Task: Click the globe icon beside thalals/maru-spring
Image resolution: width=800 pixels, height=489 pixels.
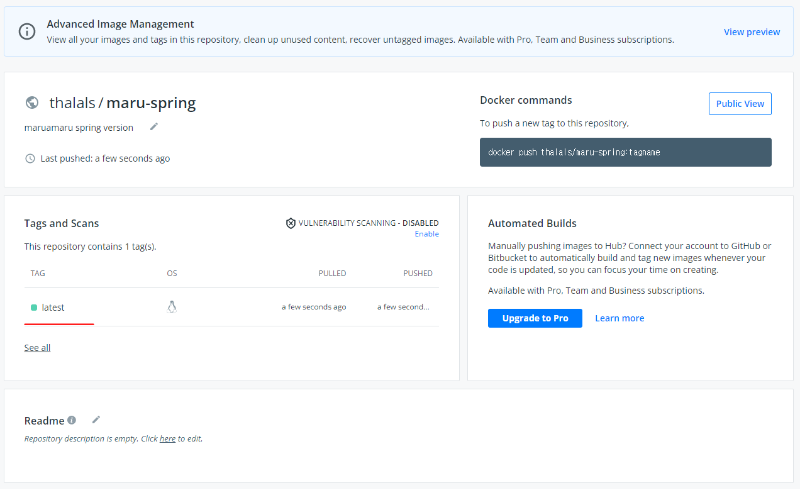Action: 32,103
